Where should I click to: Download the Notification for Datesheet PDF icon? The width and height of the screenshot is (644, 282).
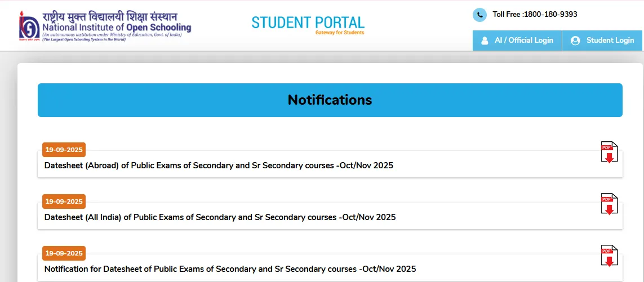tap(609, 256)
